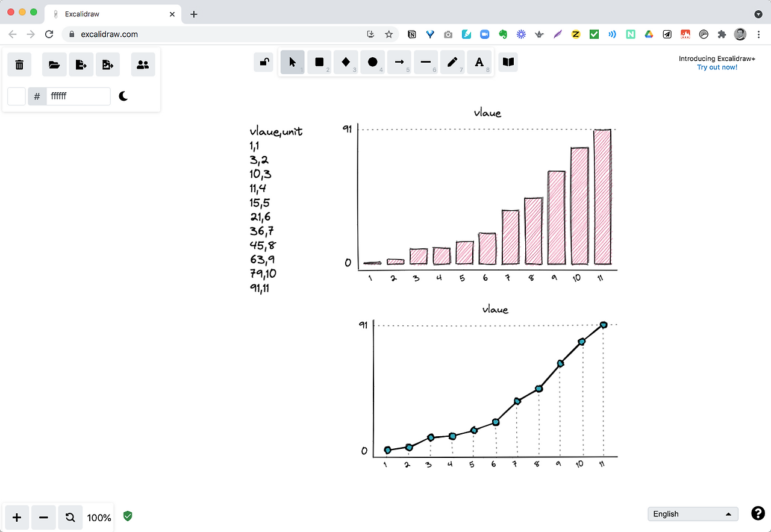Choose the Diamond shape tool
The height and width of the screenshot is (532, 771).
(346, 62)
